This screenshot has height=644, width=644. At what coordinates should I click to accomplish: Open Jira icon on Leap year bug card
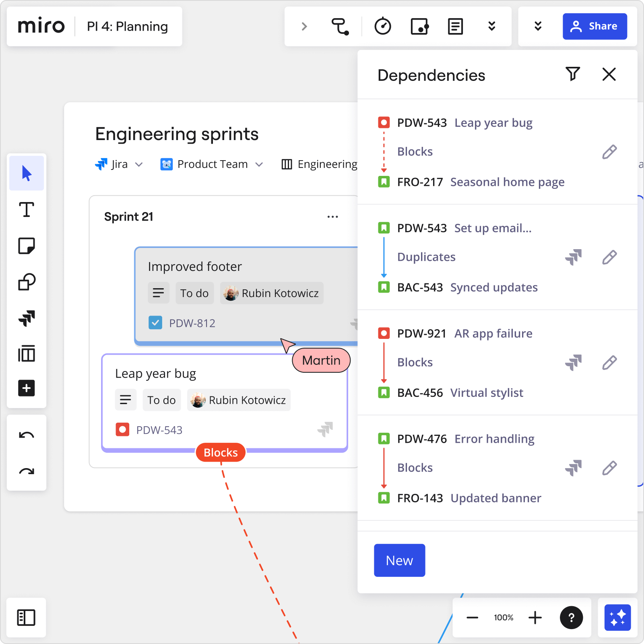coord(325,429)
